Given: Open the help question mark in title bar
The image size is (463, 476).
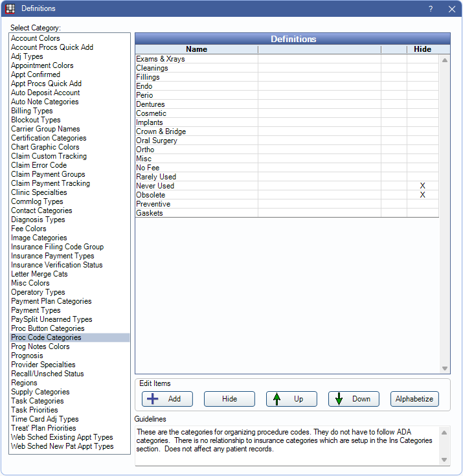Looking at the screenshot, I should (431, 9).
